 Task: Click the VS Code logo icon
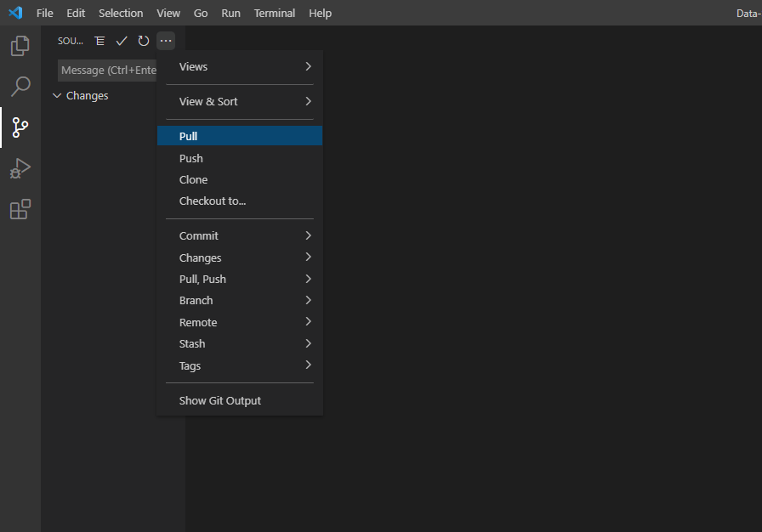click(x=15, y=13)
